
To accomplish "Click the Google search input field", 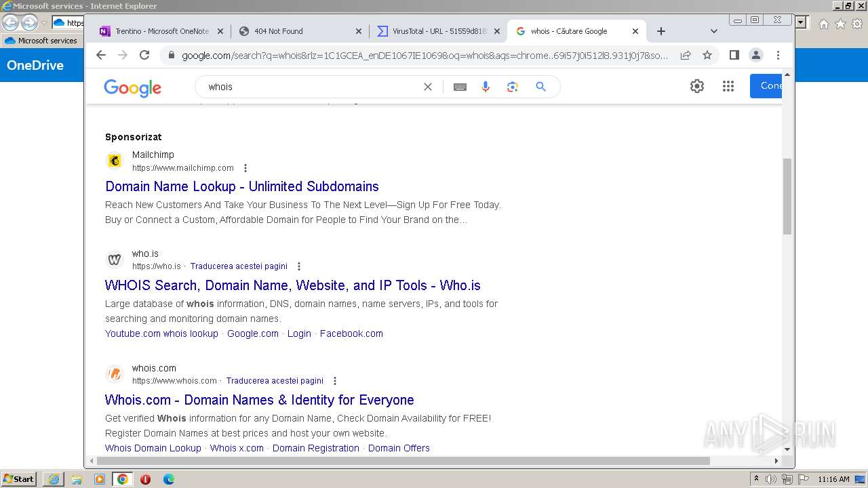I will pyautogui.click(x=312, y=87).
